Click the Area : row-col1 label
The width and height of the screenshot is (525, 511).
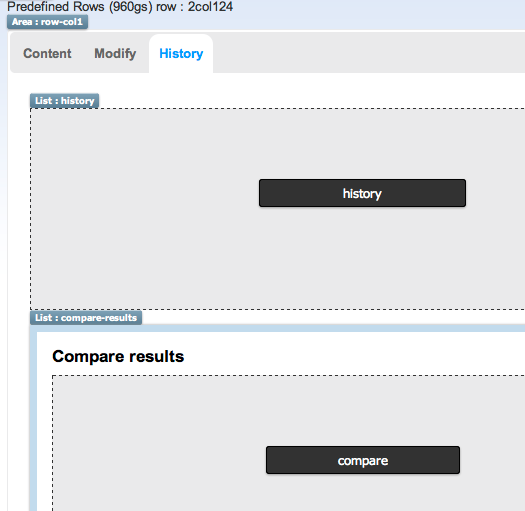pos(47,22)
